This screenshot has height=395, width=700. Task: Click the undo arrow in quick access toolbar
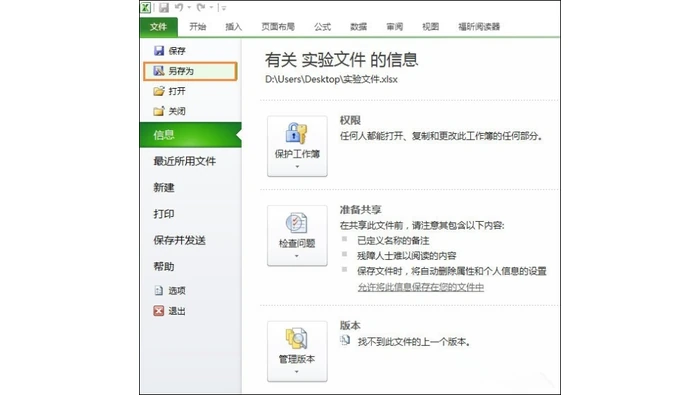[x=179, y=7]
